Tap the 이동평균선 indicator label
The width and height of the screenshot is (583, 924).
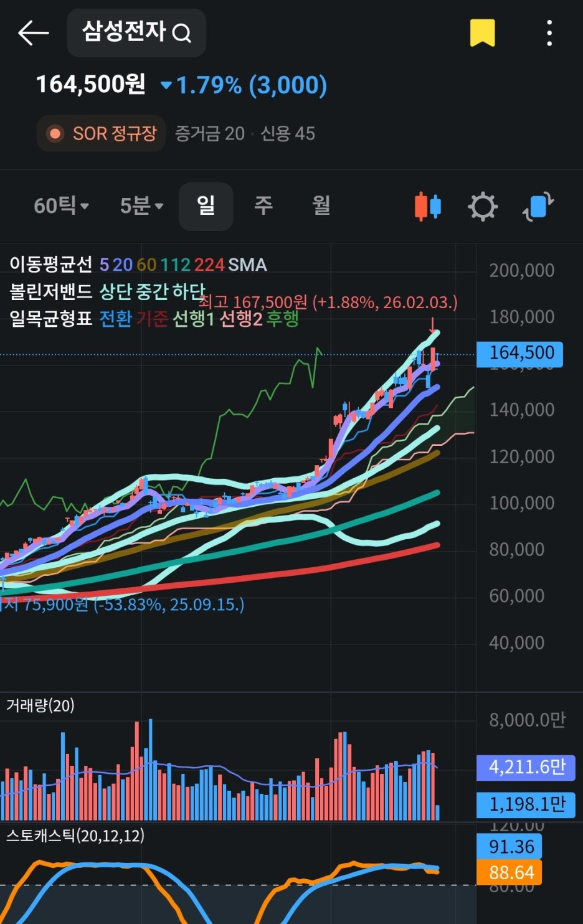tap(50, 265)
